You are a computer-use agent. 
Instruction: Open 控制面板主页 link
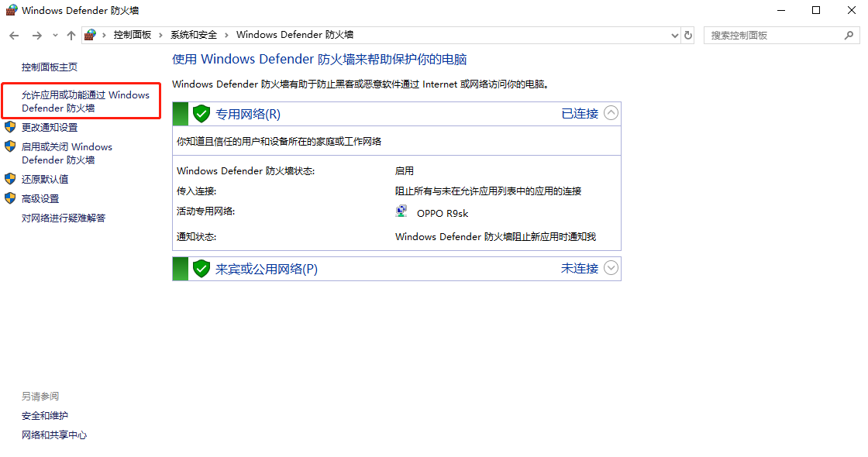pos(50,67)
